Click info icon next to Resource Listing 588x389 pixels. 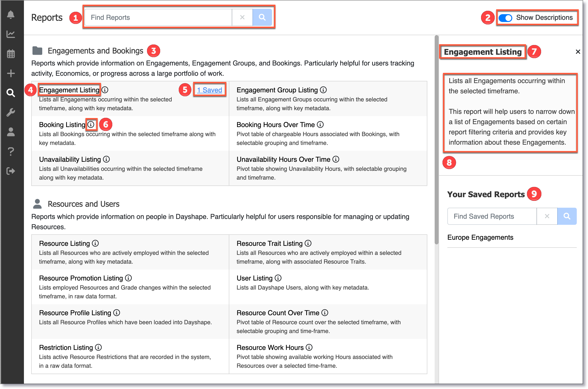click(95, 243)
